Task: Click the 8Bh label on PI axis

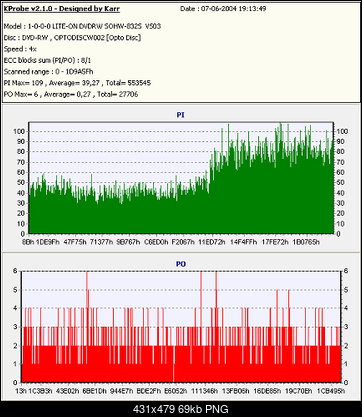Action: (28, 242)
